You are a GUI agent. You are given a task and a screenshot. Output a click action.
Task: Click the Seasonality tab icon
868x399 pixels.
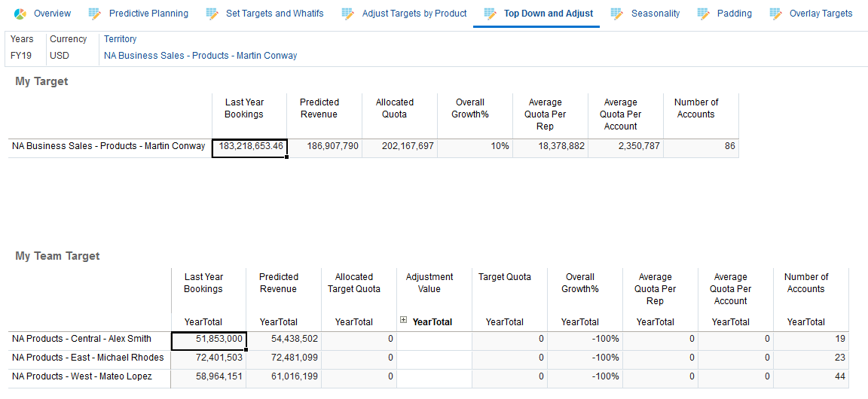pyautogui.click(x=617, y=14)
